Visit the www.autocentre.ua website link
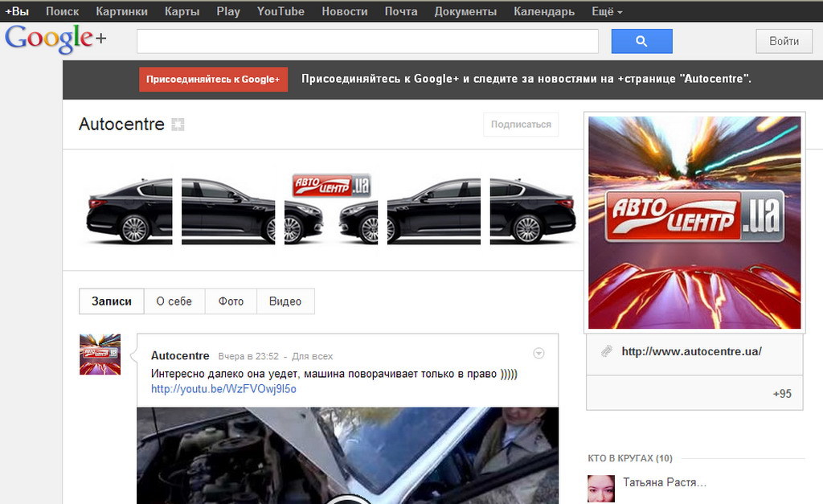 691,351
